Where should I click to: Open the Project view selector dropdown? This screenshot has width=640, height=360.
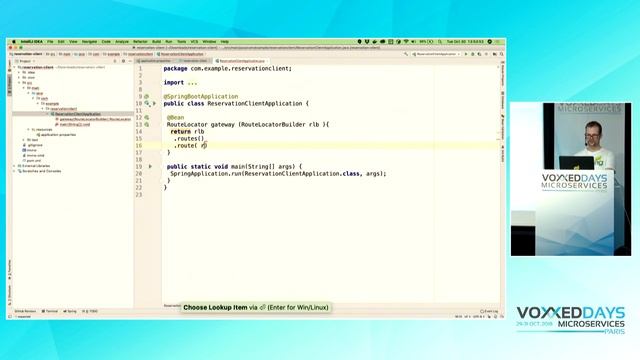pos(25,61)
